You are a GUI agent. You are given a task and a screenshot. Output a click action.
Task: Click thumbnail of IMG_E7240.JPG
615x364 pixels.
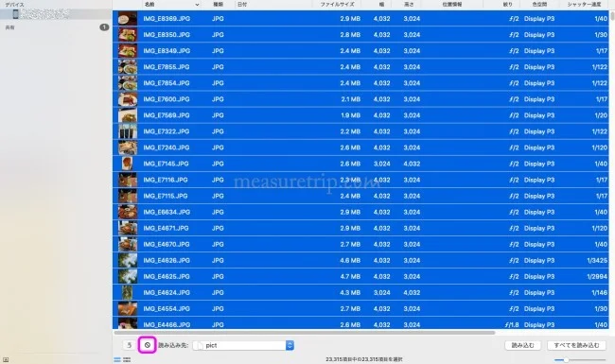click(128, 147)
